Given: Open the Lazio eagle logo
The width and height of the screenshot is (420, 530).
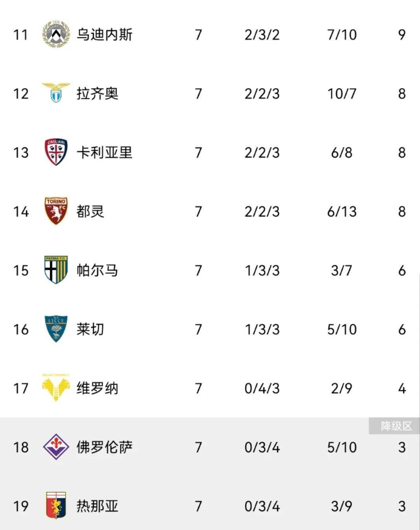Looking at the screenshot, I should (56, 93).
